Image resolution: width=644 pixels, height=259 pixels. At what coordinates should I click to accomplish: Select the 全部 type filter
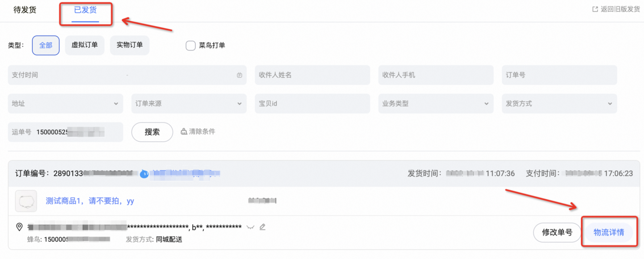46,45
